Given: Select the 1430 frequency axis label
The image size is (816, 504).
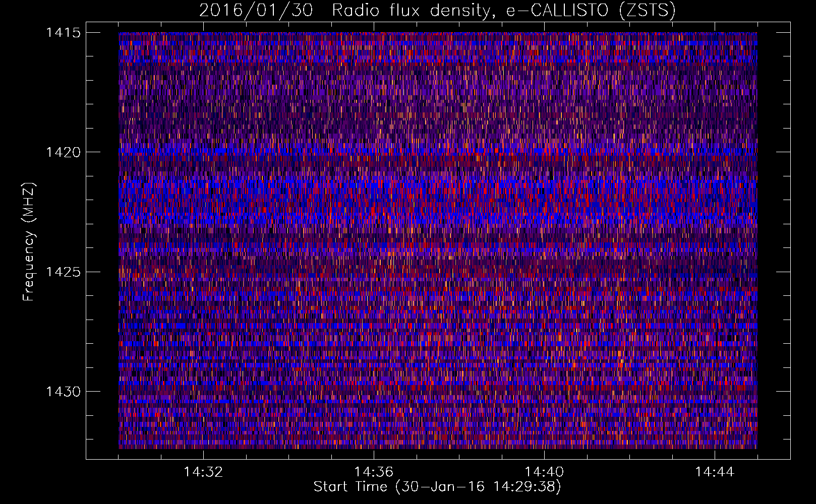Looking at the screenshot, I should click(x=63, y=392).
